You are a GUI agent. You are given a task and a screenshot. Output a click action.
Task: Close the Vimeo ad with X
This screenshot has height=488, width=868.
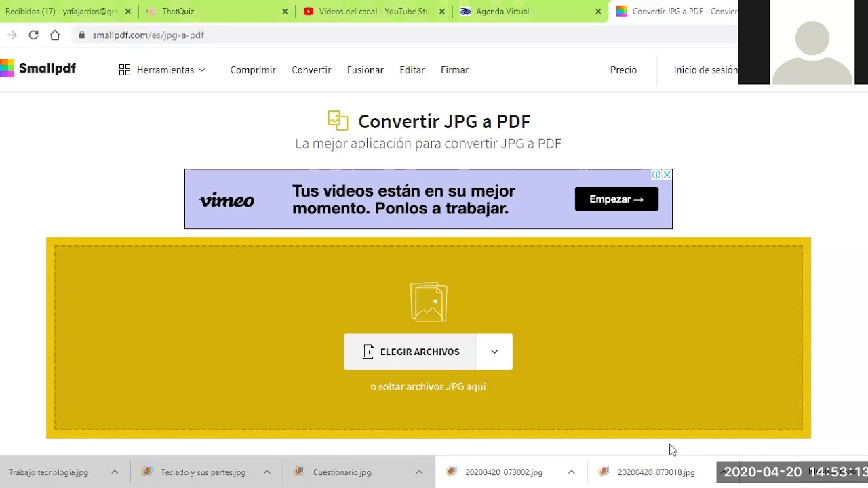pyautogui.click(x=667, y=175)
